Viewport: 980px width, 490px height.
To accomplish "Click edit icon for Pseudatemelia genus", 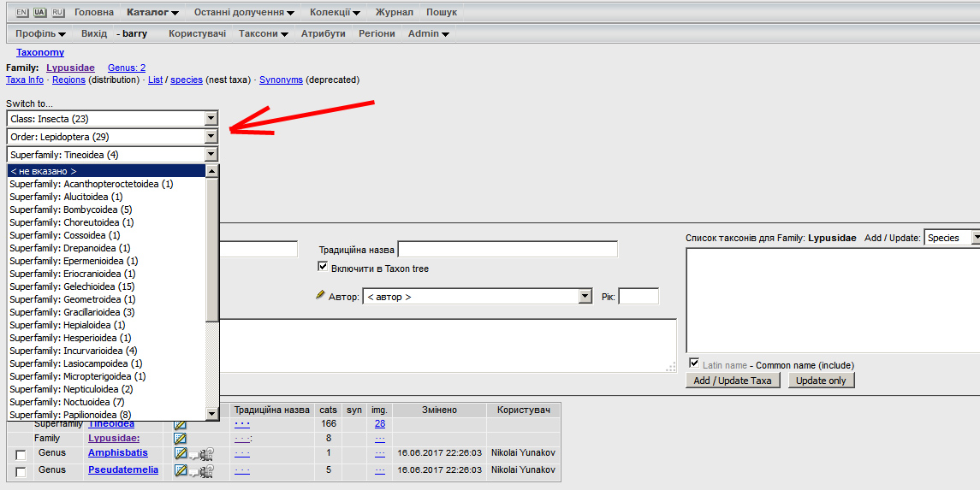I will pos(181,470).
